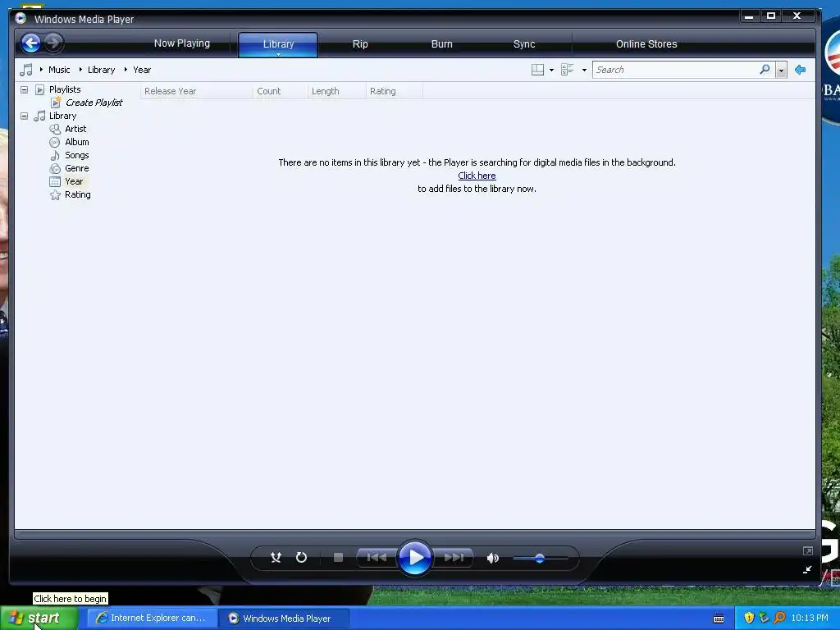Select Library in the breadcrumb
Viewport: 840px width, 630px height.
click(101, 70)
